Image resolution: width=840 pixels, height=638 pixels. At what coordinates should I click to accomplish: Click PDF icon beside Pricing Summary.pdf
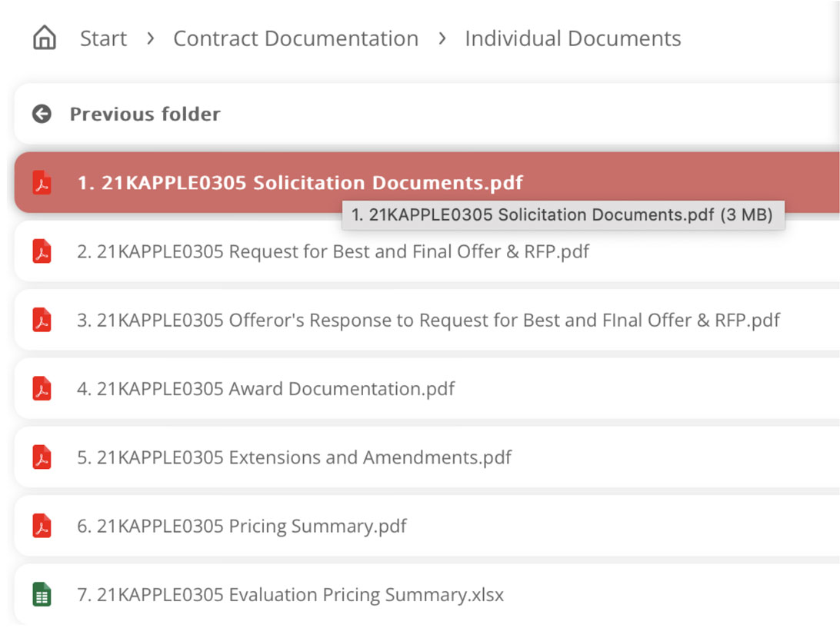click(42, 527)
